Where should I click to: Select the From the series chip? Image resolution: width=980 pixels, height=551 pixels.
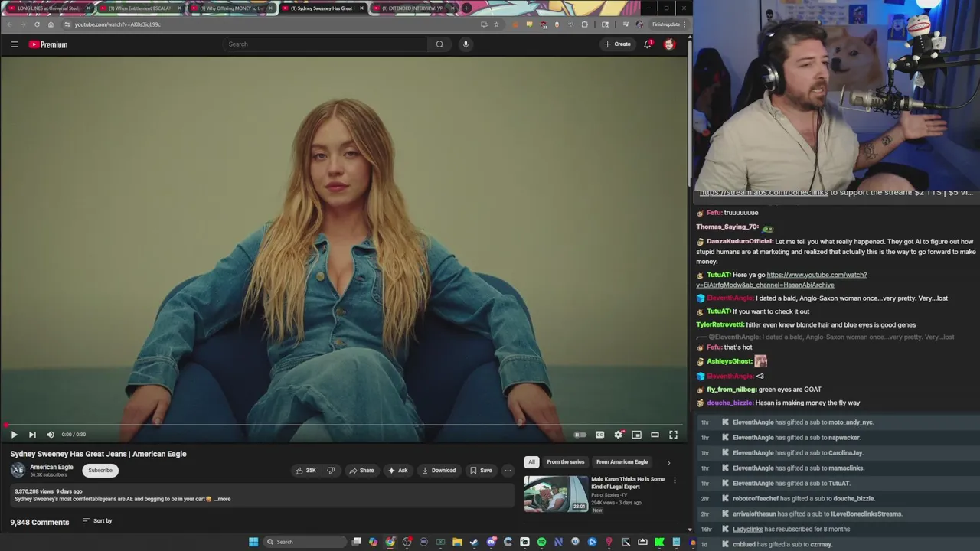[x=566, y=462]
